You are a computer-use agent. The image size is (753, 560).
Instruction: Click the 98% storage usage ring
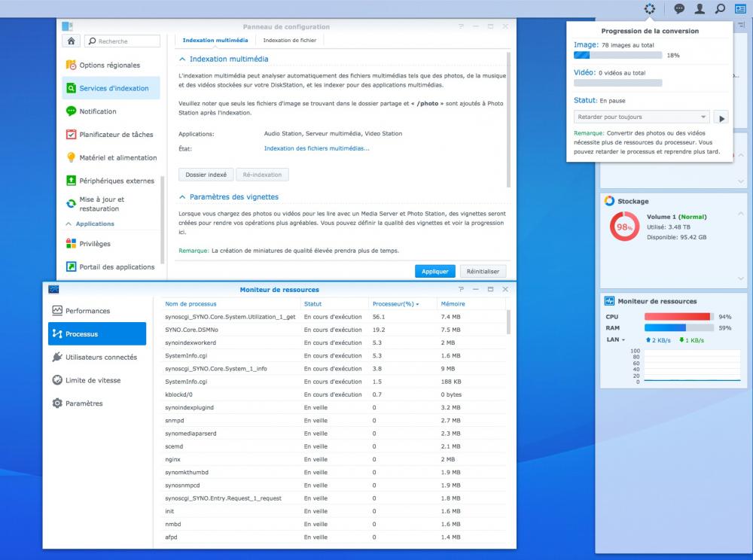(x=624, y=227)
